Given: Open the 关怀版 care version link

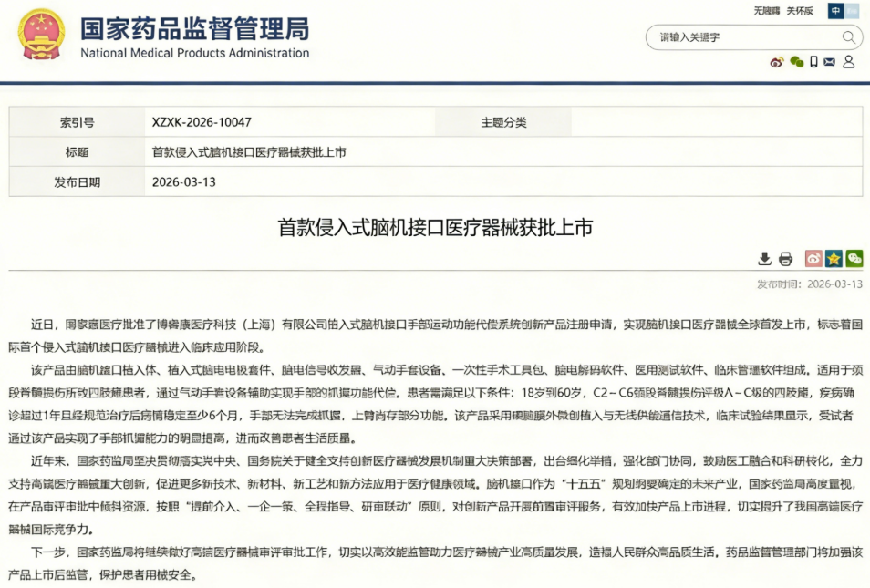Looking at the screenshot, I should click(x=800, y=11).
